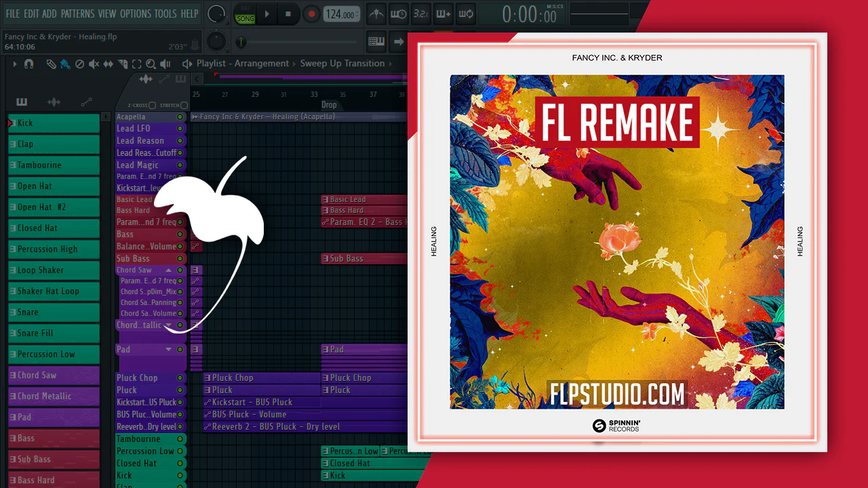Select the Playback speaker tool in Playlist
This screenshot has width=868, height=488.
point(167,64)
